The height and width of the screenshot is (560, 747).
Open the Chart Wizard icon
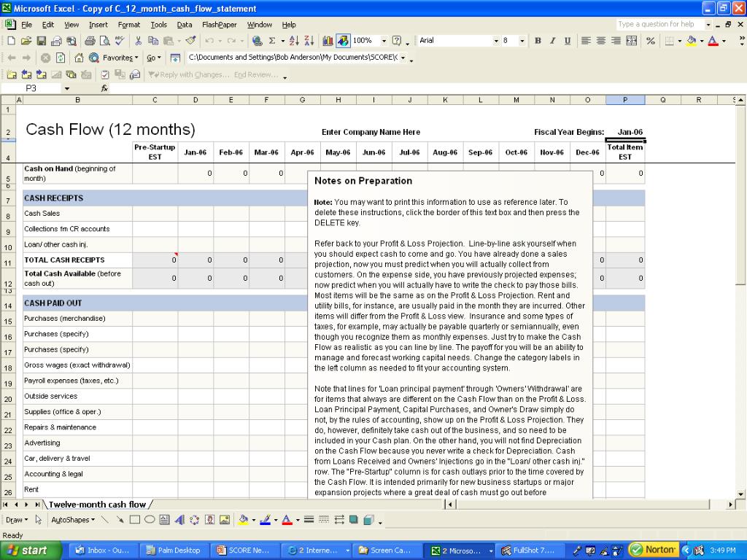(x=328, y=41)
